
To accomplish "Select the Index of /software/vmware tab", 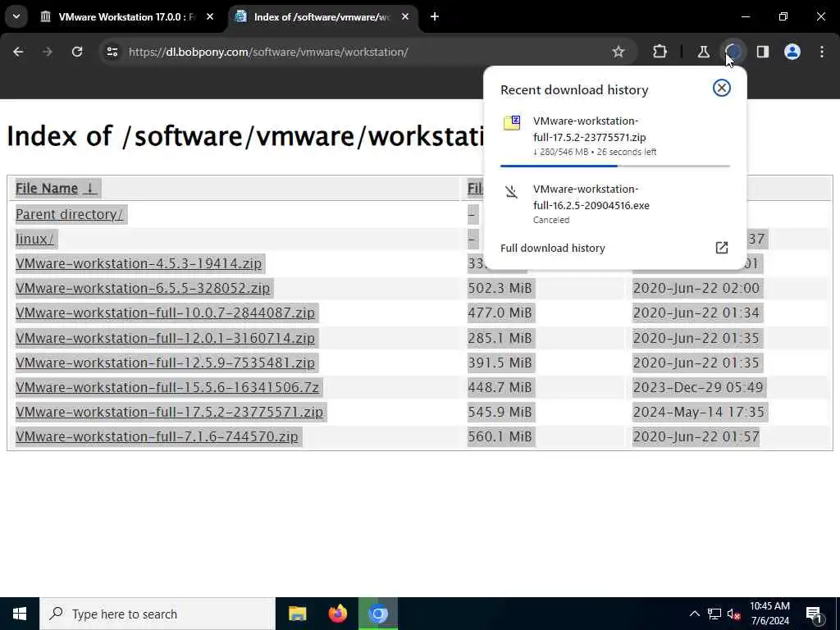I will pyautogui.click(x=322, y=17).
